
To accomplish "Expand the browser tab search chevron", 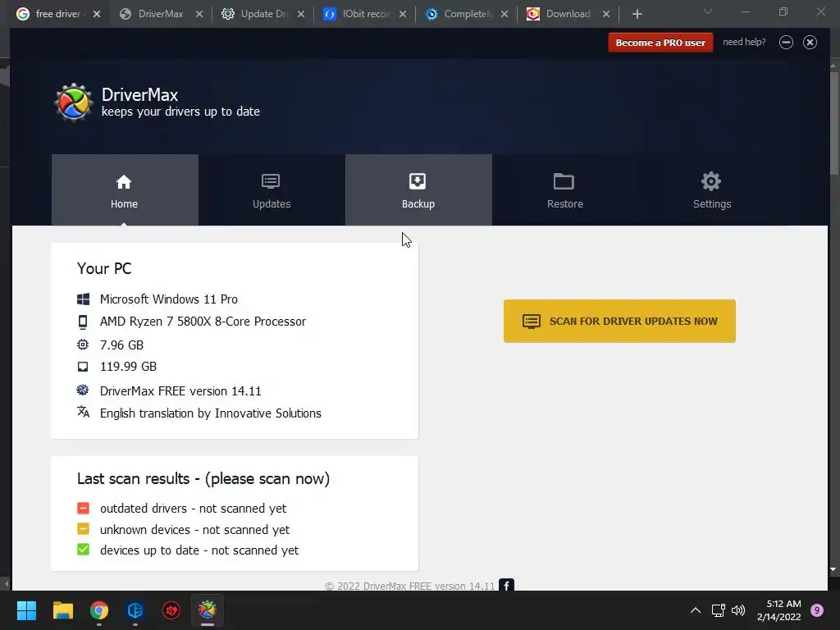I will tap(708, 11).
